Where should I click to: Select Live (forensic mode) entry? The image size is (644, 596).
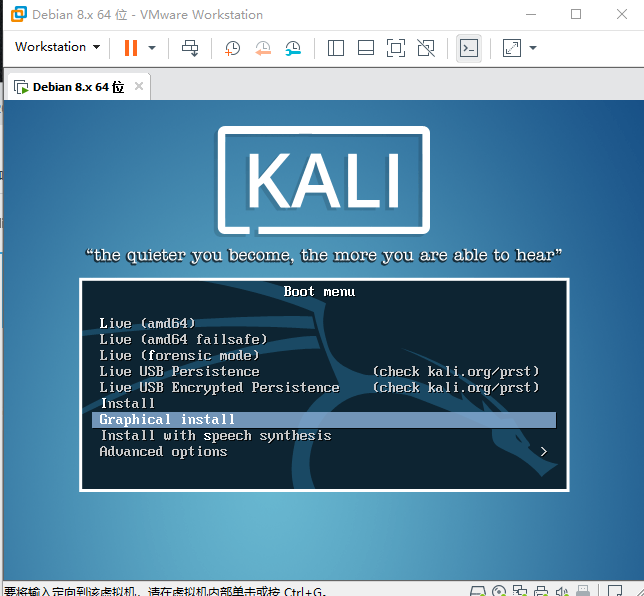click(179, 355)
